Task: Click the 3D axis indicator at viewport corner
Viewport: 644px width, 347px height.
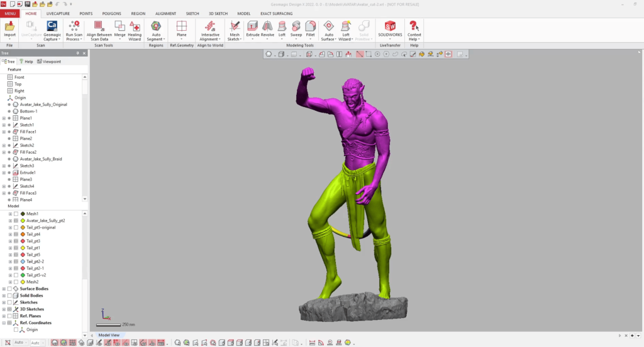Action: (x=106, y=314)
